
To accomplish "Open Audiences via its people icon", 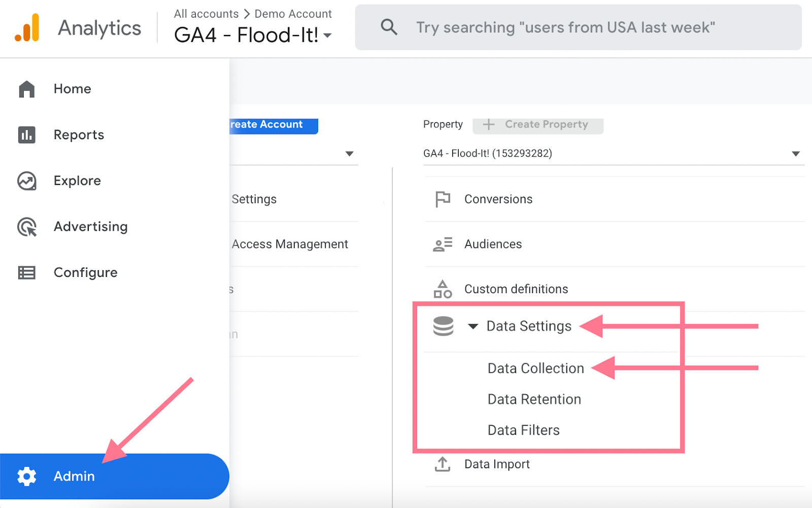I will tap(442, 244).
